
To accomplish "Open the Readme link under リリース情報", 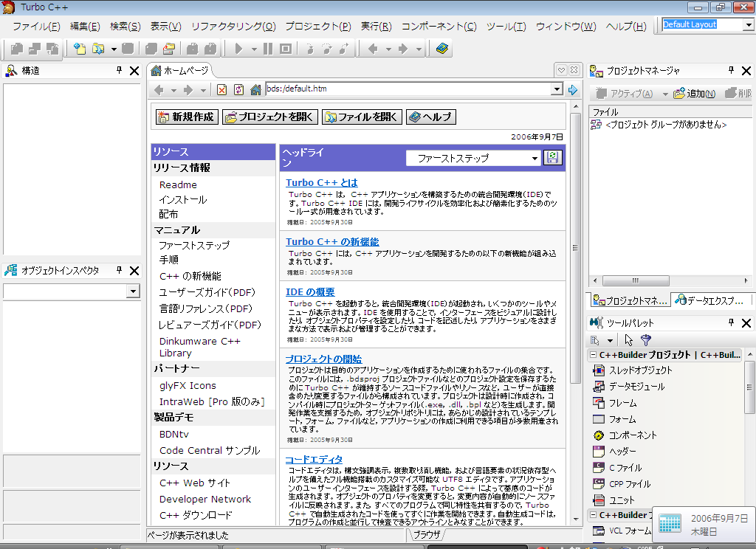I will [178, 184].
